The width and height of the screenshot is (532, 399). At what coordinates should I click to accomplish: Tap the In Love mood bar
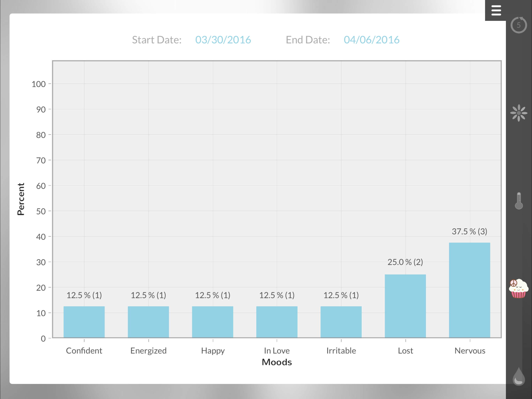point(277,322)
